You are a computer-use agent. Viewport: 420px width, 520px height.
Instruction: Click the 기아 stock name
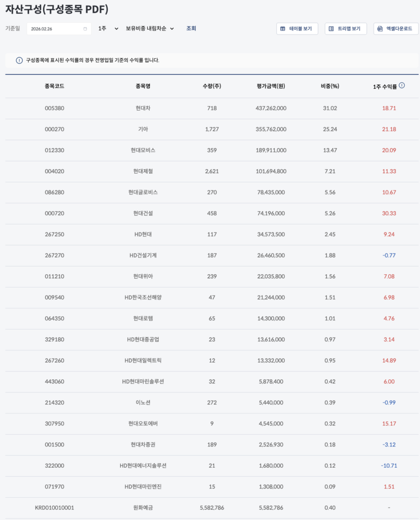[143, 129]
